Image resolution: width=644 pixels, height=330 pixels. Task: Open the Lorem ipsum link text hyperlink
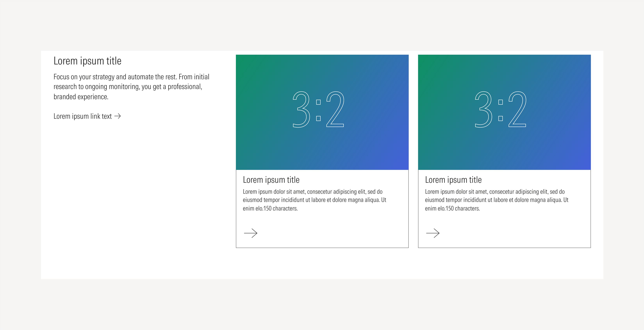tap(82, 116)
